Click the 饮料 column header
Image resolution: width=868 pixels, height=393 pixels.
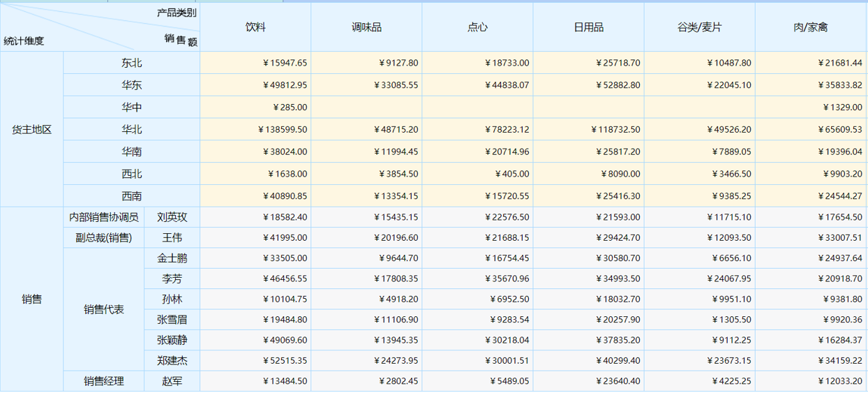[255, 27]
